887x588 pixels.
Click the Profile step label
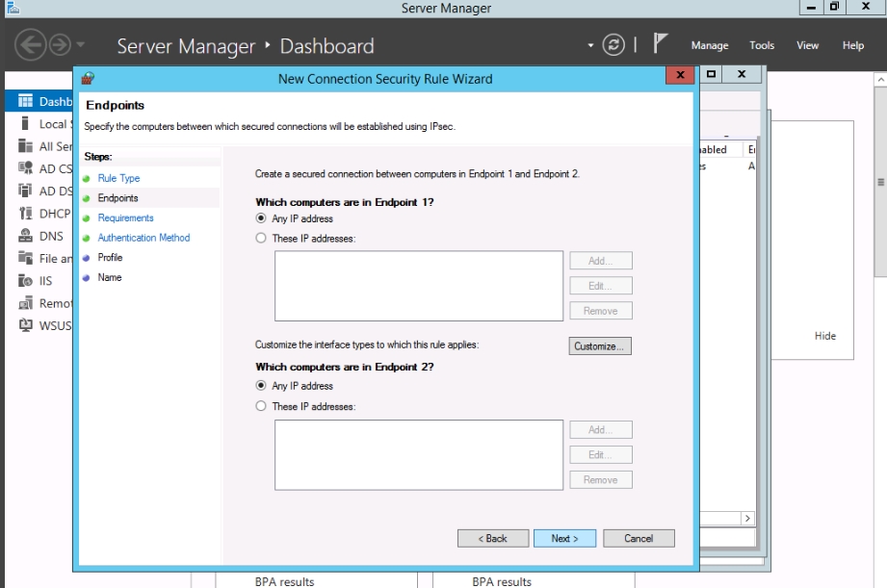point(110,257)
